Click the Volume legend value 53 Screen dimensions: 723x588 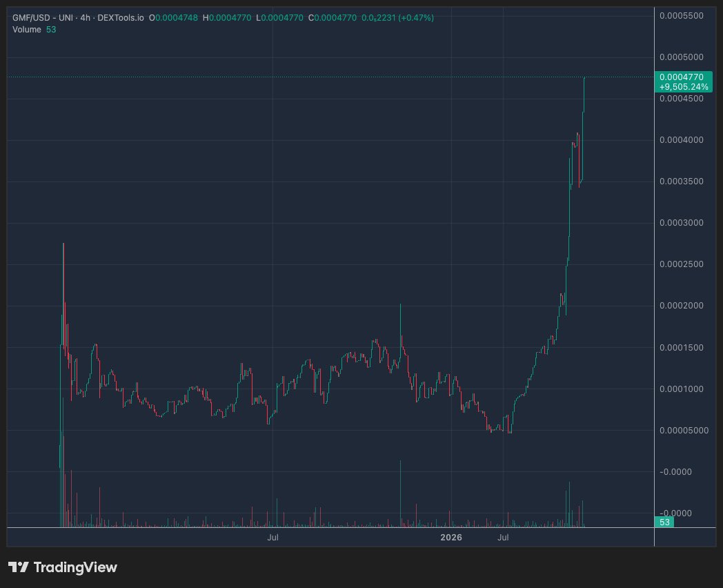pyautogui.click(x=51, y=30)
